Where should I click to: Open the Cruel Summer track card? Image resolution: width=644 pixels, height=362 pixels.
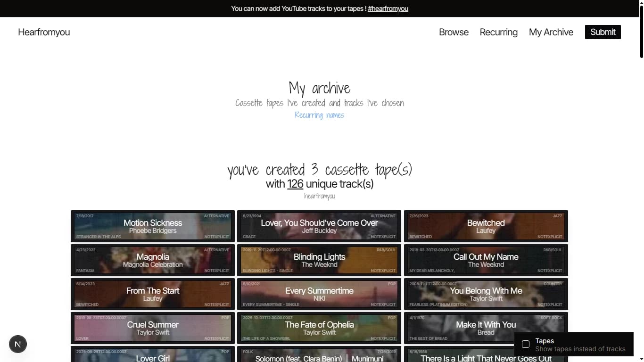tap(153, 328)
